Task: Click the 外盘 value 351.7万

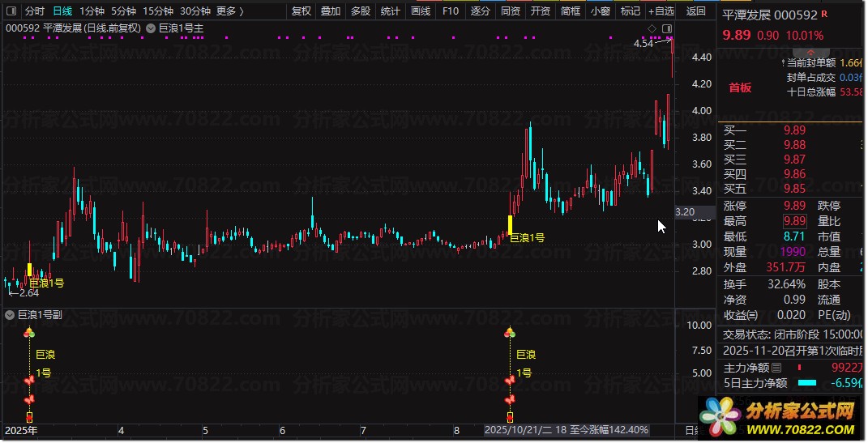Action: tap(785, 267)
